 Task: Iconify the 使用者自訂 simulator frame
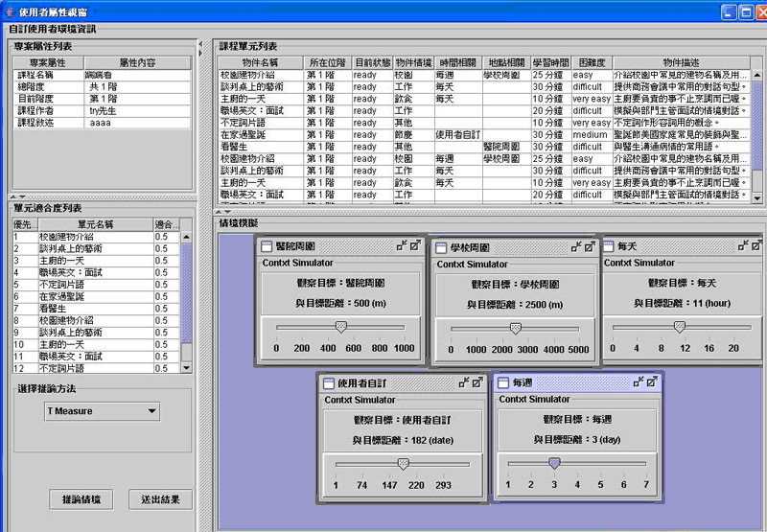click(x=463, y=382)
